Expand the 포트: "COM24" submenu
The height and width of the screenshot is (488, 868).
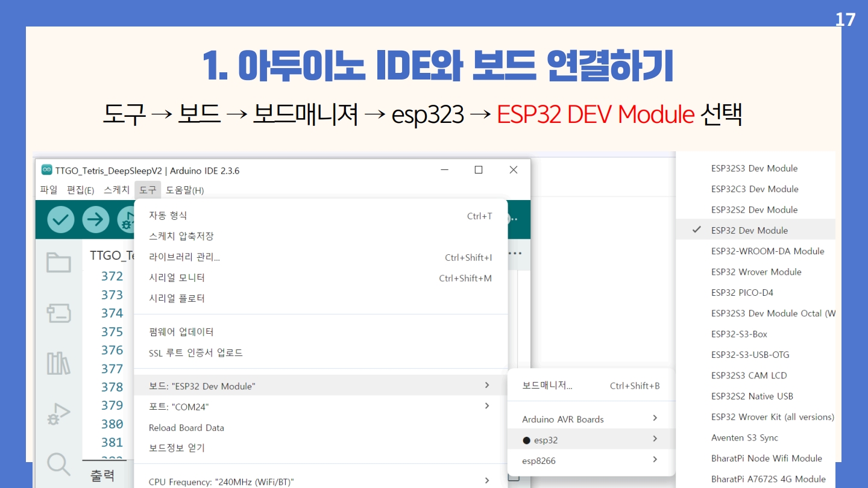point(321,407)
